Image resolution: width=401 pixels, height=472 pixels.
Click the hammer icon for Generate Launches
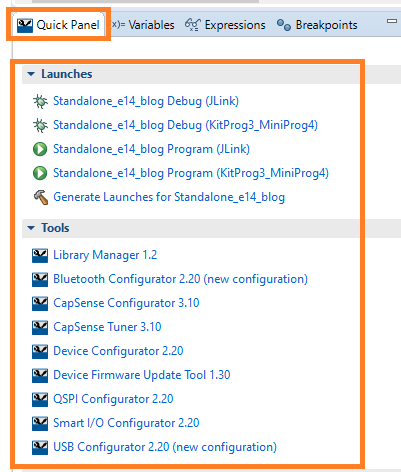point(40,197)
